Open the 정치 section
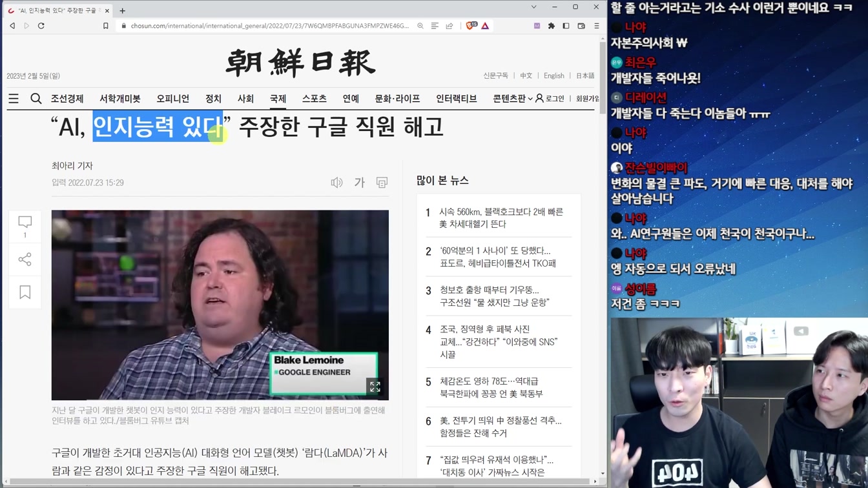Screen dimensions: 868x488 pos(213,99)
